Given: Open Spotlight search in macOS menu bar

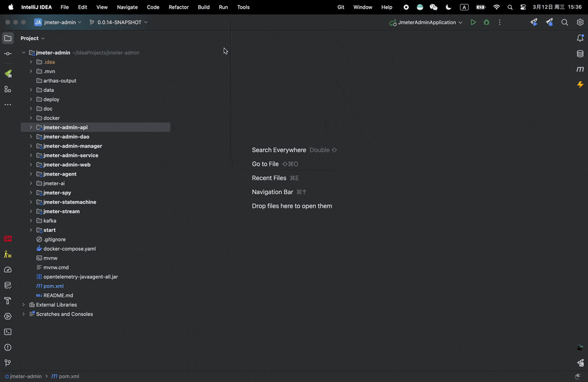Looking at the screenshot, I should 510,7.
